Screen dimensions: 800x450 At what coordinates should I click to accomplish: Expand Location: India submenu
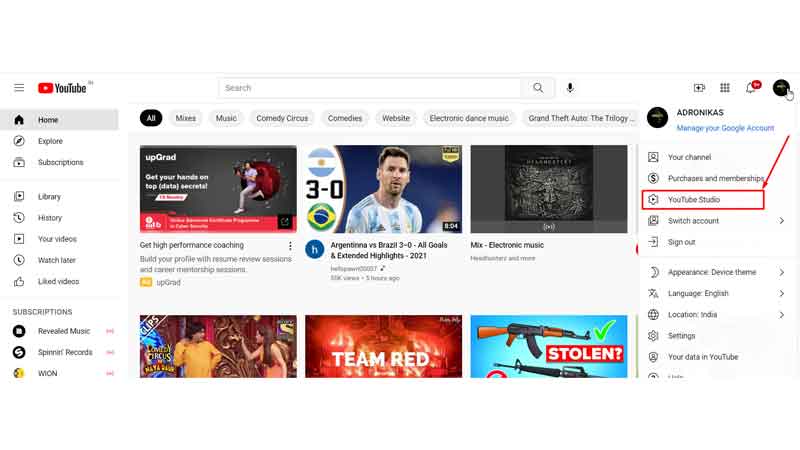click(717, 315)
